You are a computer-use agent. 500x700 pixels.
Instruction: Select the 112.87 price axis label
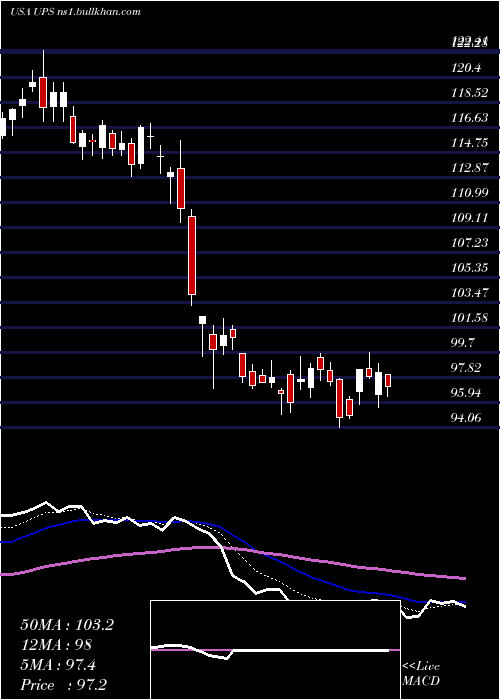[x=469, y=168]
